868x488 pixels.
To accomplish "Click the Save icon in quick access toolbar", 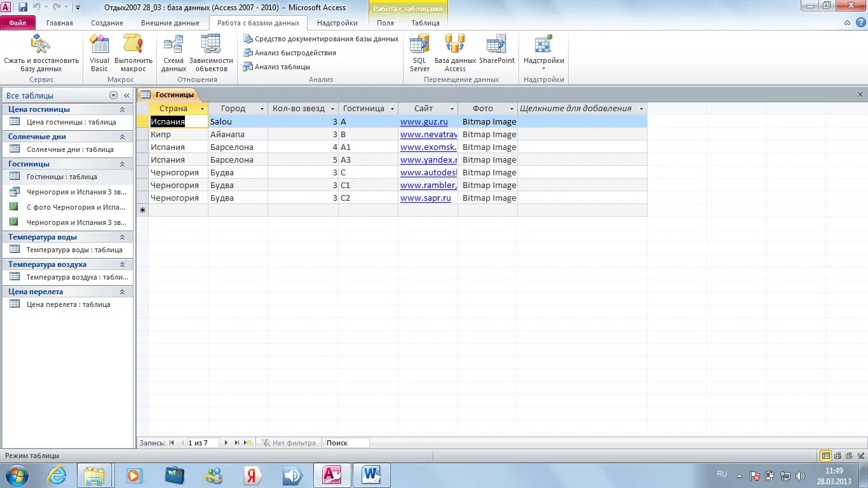I will pos(23,7).
